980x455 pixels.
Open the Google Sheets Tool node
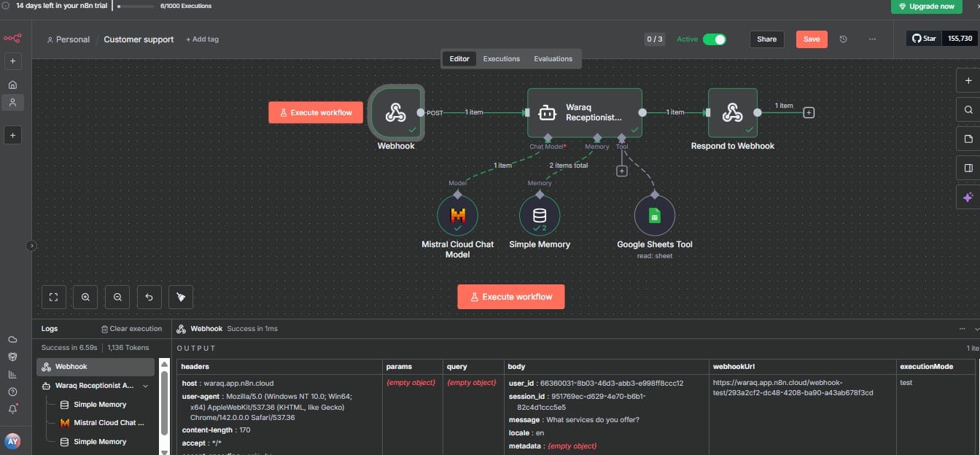(x=653, y=217)
